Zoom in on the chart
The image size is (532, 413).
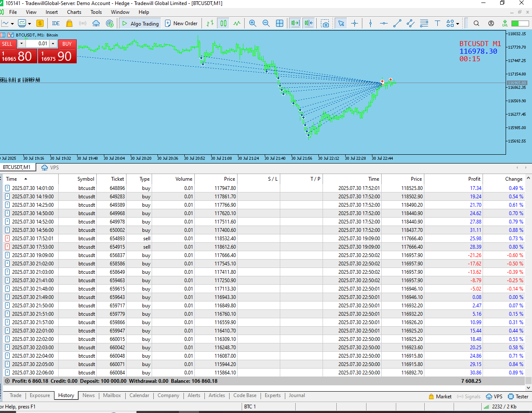[x=253, y=23]
